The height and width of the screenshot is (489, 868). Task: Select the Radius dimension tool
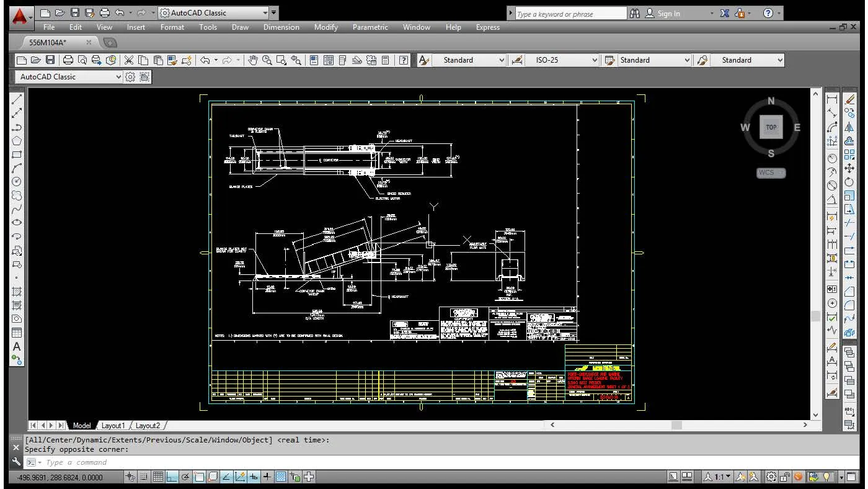(x=832, y=158)
